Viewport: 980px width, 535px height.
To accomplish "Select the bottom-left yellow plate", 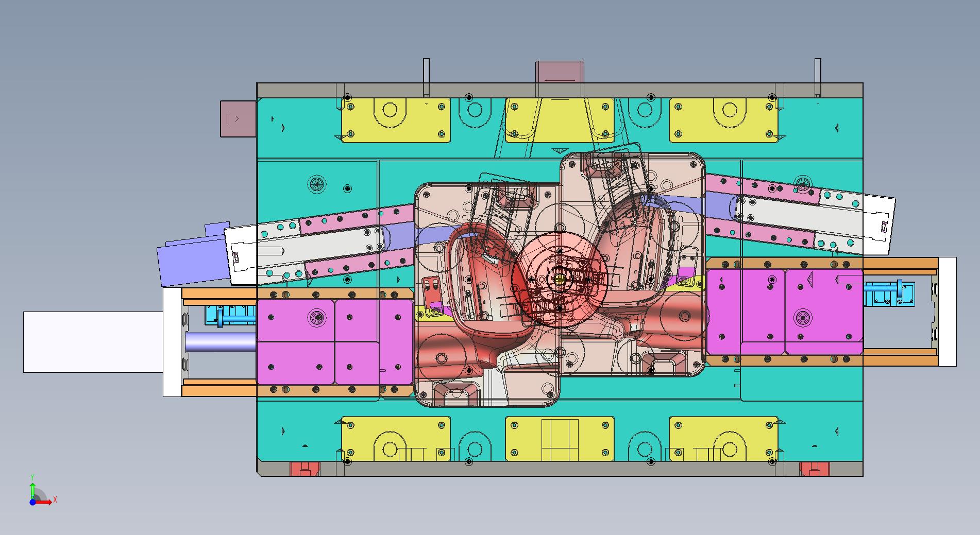I will (x=395, y=439).
